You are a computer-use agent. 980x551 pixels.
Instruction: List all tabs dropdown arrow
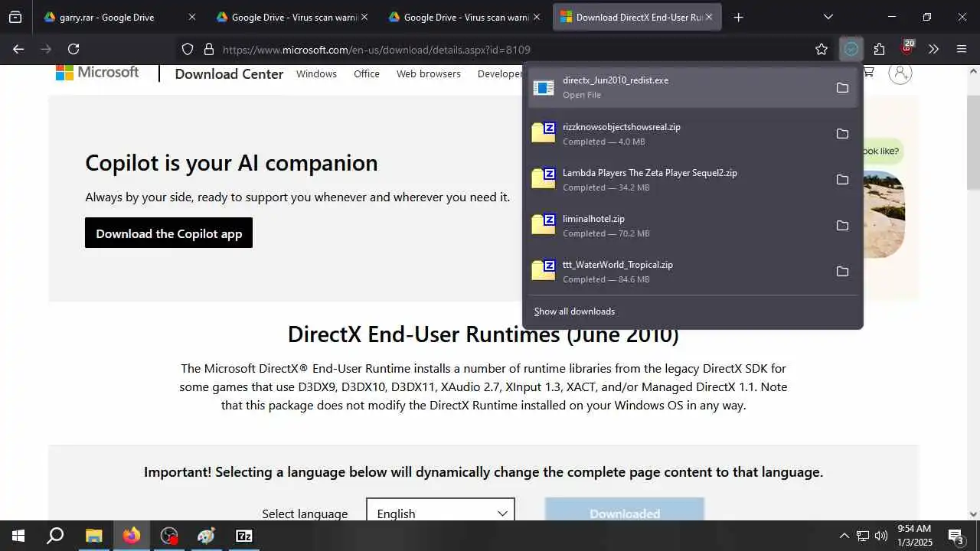coord(828,17)
